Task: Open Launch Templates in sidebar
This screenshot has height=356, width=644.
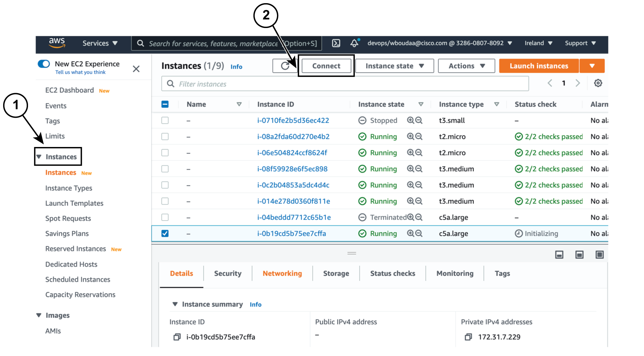Action: pos(74,203)
